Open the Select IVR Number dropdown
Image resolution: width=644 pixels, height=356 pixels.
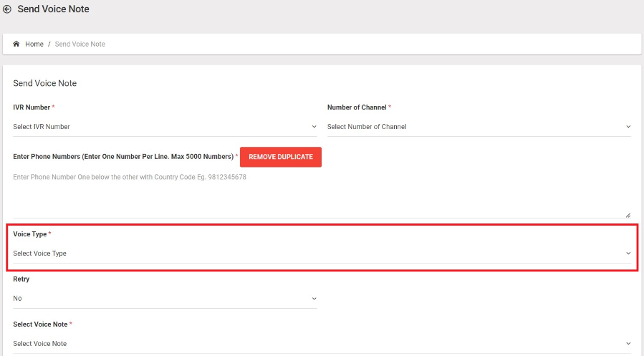click(165, 127)
